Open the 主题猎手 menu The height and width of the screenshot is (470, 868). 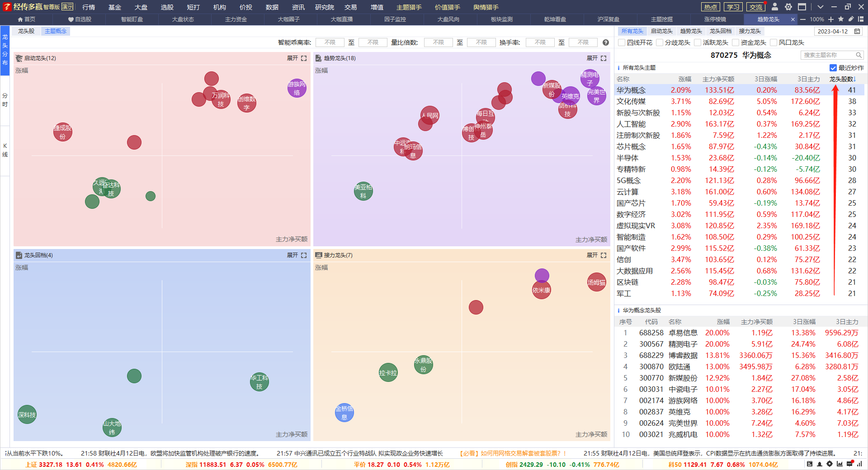(409, 7)
